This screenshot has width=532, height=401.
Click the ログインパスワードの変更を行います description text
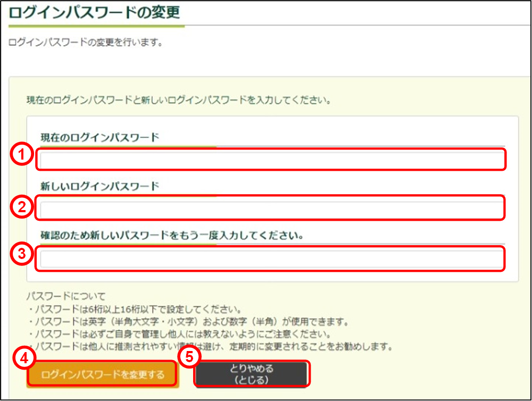86,42
